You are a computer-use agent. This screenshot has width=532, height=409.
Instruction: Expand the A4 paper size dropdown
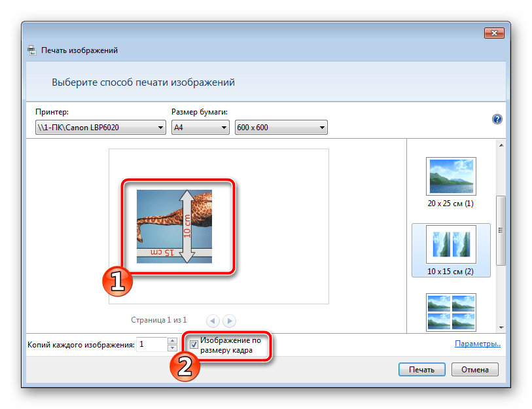(x=200, y=128)
